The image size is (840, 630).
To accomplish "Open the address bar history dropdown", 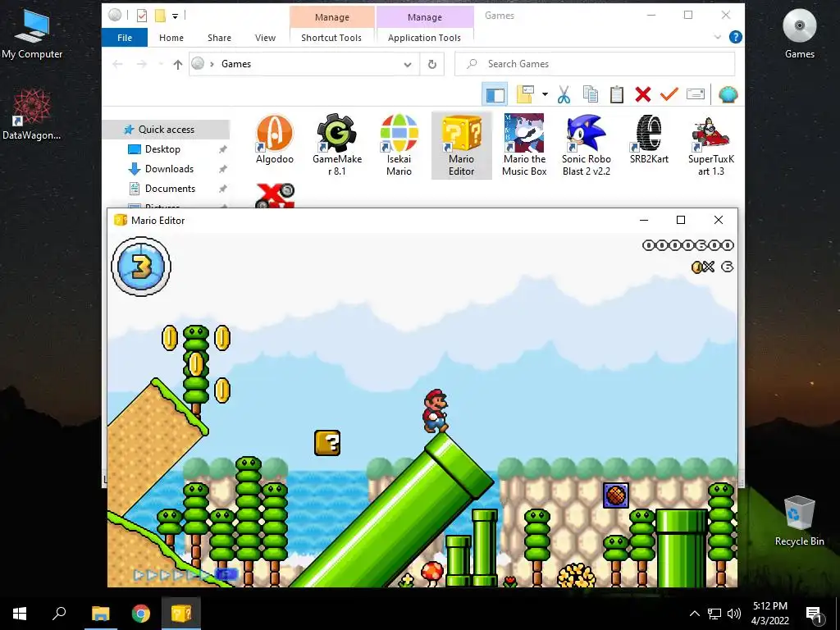I will click(407, 64).
